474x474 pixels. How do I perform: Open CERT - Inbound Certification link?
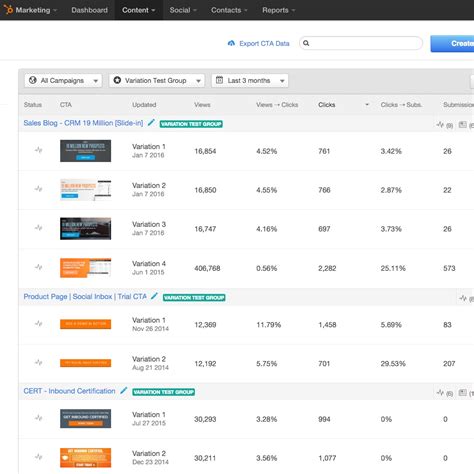pos(69,391)
